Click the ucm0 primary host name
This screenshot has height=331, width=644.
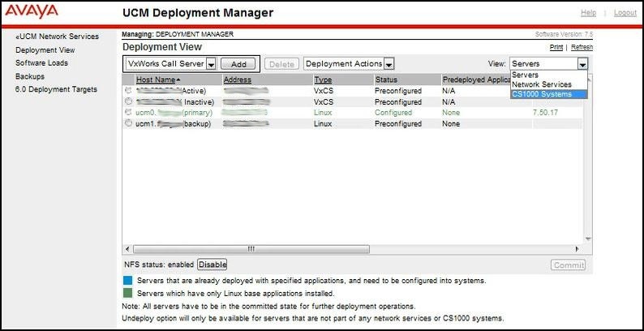[174, 113]
